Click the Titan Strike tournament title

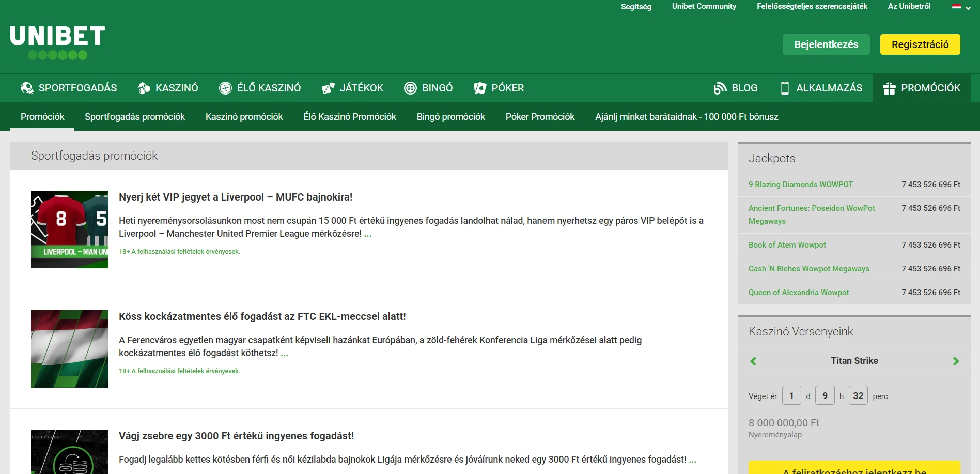pos(854,361)
